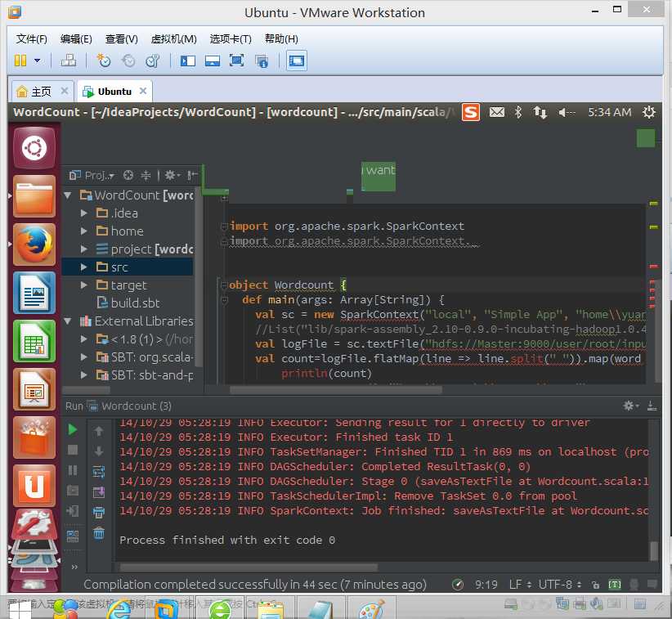This screenshot has height=619, width=672.
Task: Click the print icon in console toolbar
Action: 99,512
